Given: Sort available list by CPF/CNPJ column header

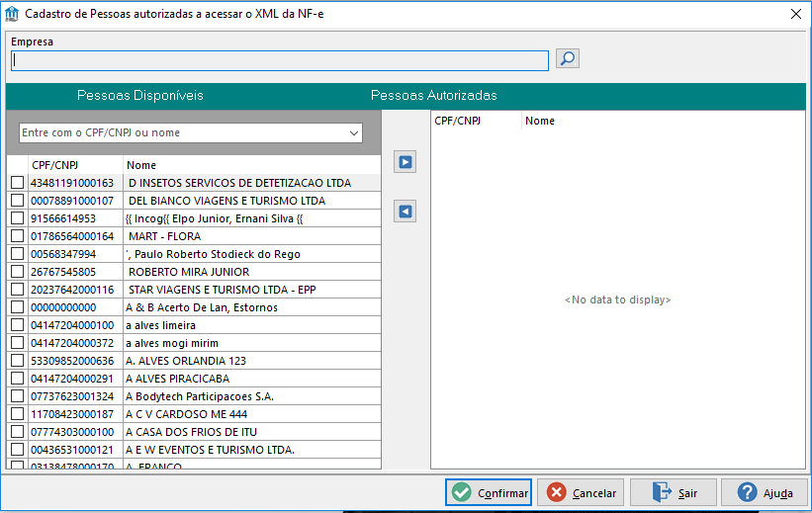Looking at the screenshot, I should (x=75, y=165).
